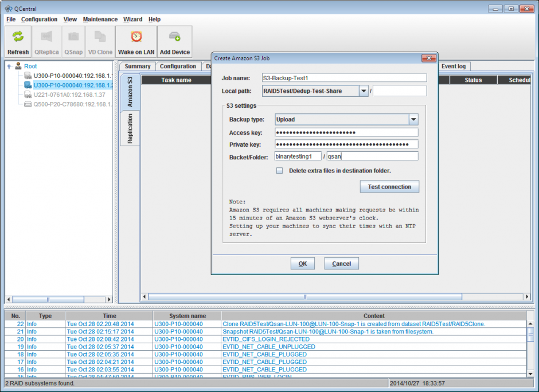
Task: Click event log scroll down arrow
Action: click(x=530, y=374)
